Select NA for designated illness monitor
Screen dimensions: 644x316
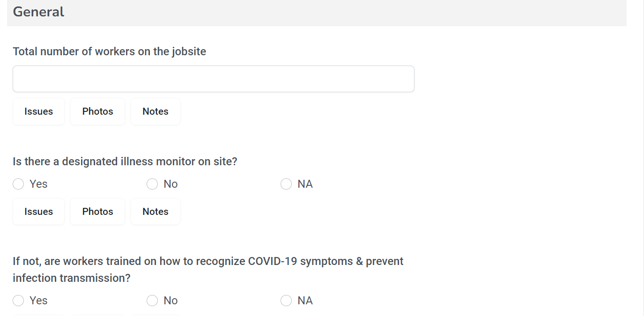point(286,184)
